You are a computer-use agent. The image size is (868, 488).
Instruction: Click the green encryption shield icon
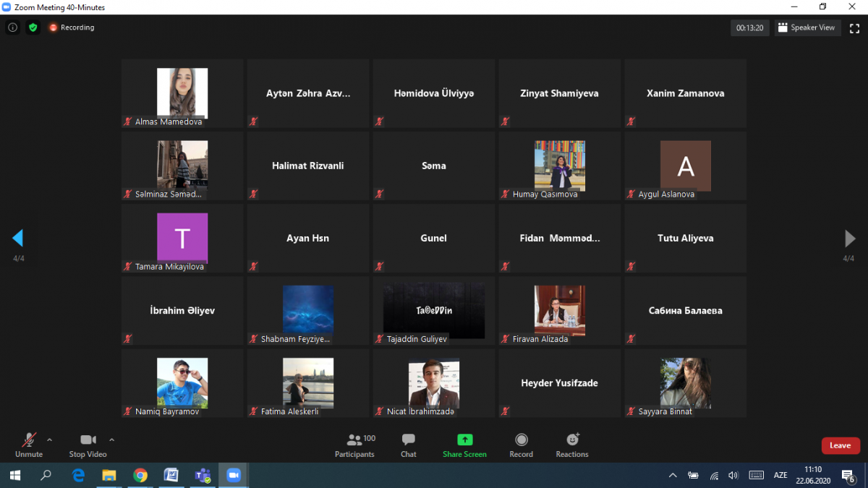[33, 27]
